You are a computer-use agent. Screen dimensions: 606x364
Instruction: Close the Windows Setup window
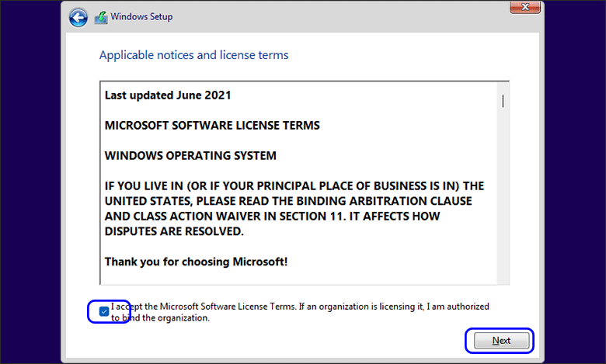(x=525, y=7)
